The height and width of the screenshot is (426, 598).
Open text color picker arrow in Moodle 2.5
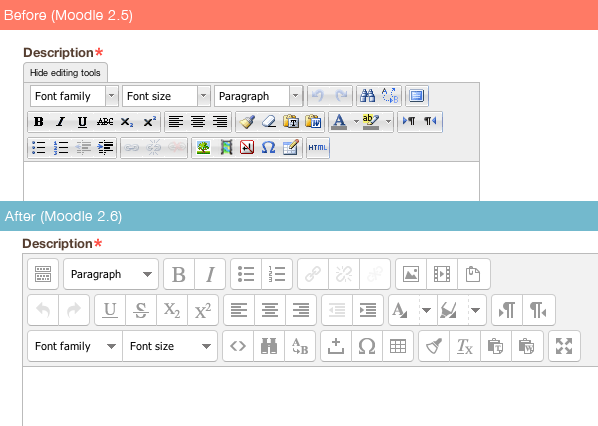click(x=356, y=122)
